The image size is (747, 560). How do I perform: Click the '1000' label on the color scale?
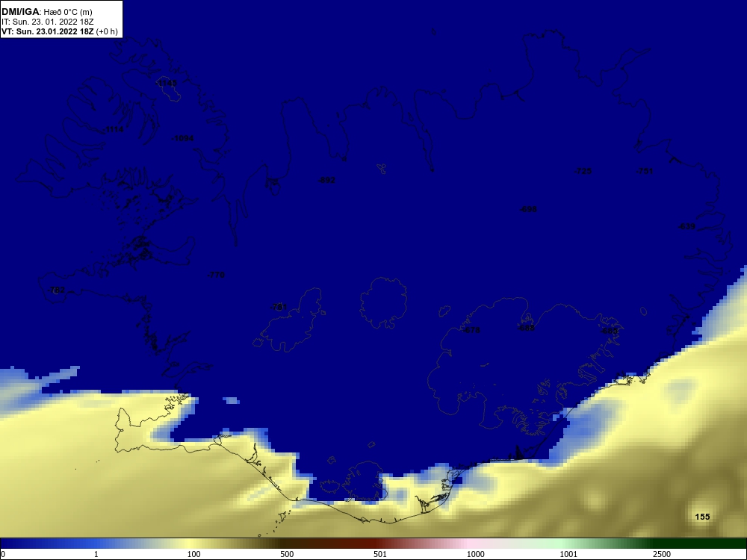(475, 554)
